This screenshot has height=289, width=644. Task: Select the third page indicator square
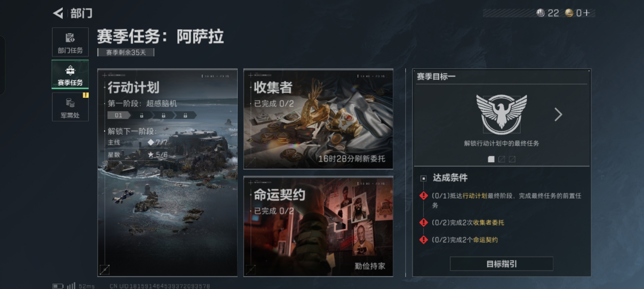click(512, 159)
